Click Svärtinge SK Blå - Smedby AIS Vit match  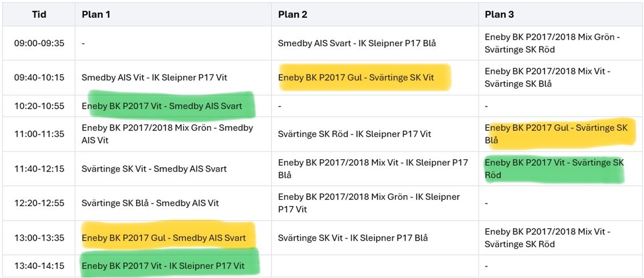pos(150,203)
